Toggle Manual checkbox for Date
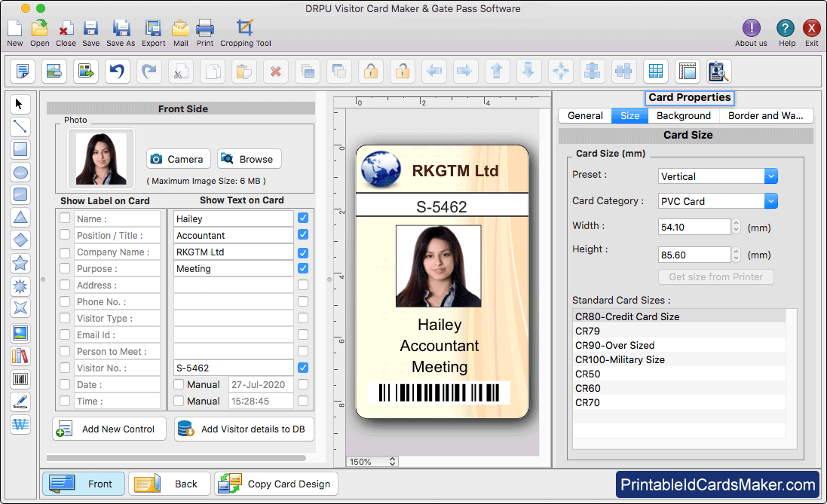The width and height of the screenshot is (827, 504). click(x=179, y=384)
